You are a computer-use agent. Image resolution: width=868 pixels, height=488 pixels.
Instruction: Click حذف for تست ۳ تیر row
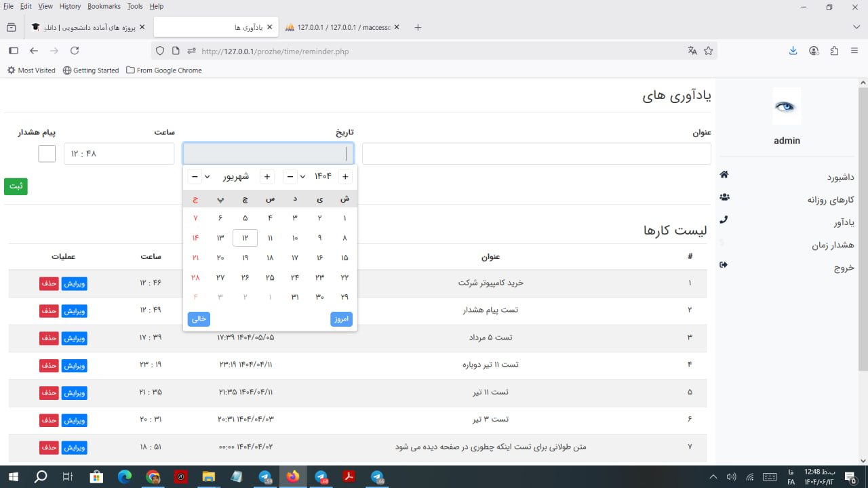[49, 420]
